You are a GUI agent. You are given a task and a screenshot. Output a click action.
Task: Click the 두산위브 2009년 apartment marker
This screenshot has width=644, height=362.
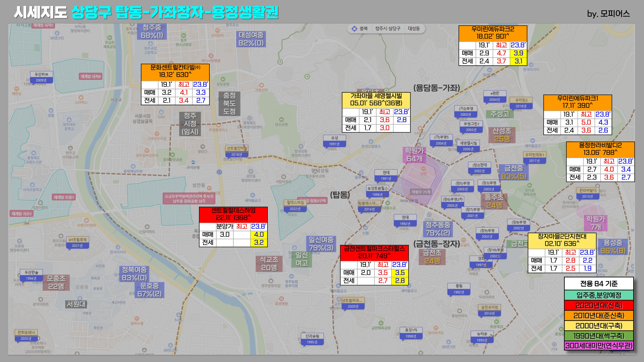[41, 77]
